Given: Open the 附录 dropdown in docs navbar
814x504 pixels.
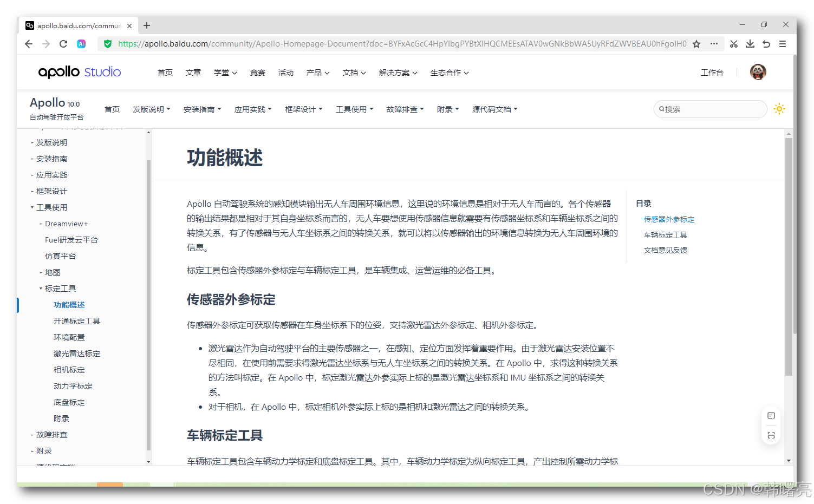Looking at the screenshot, I should tap(448, 109).
